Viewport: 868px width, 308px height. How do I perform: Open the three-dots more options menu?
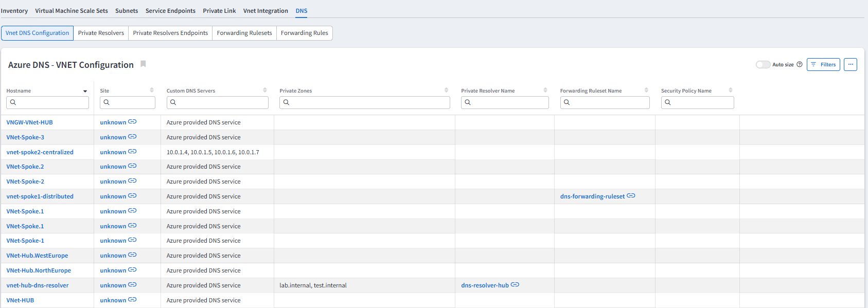click(851, 64)
